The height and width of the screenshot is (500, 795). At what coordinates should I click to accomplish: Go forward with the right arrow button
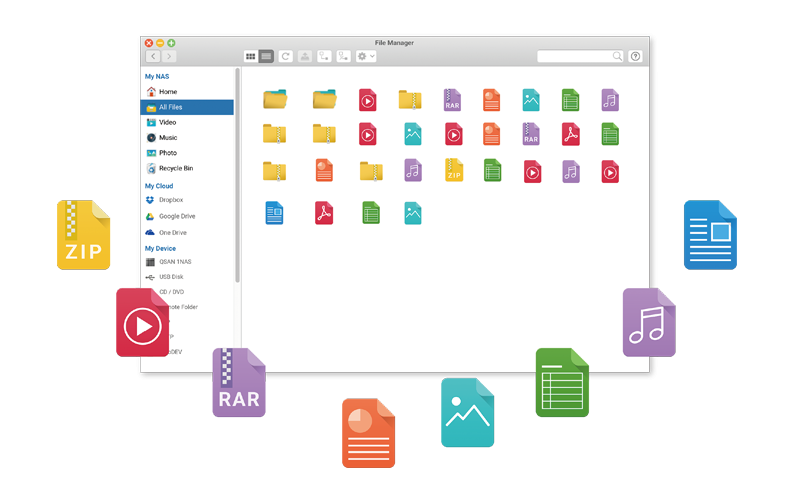[169, 57]
